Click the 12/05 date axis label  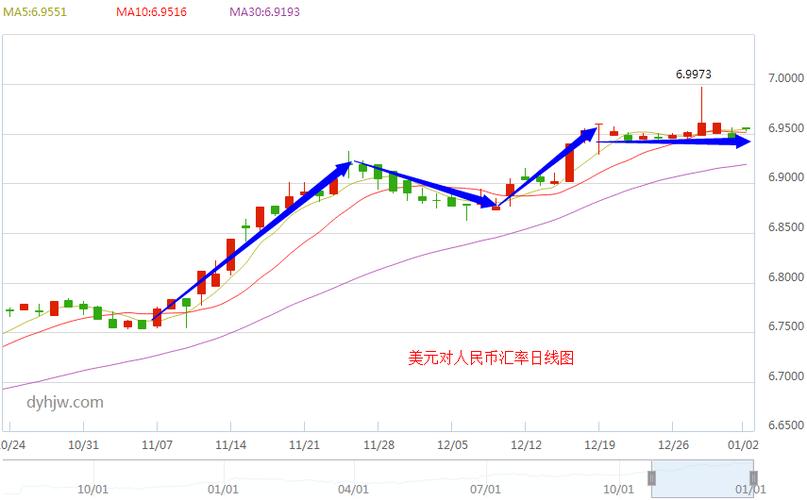452,445
